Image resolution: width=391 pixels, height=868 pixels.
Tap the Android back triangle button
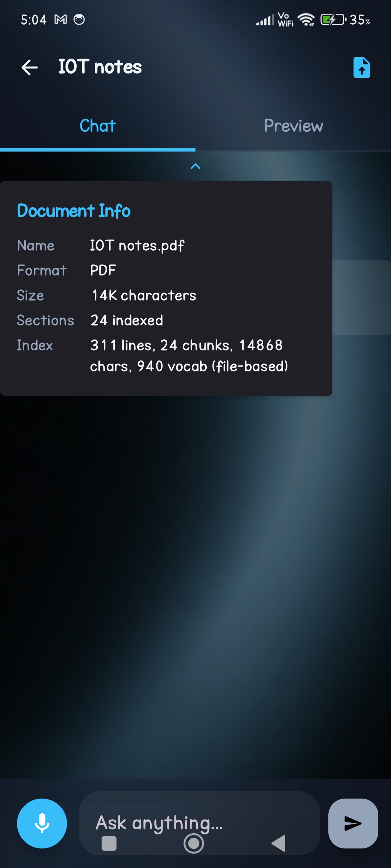[278, 843]
